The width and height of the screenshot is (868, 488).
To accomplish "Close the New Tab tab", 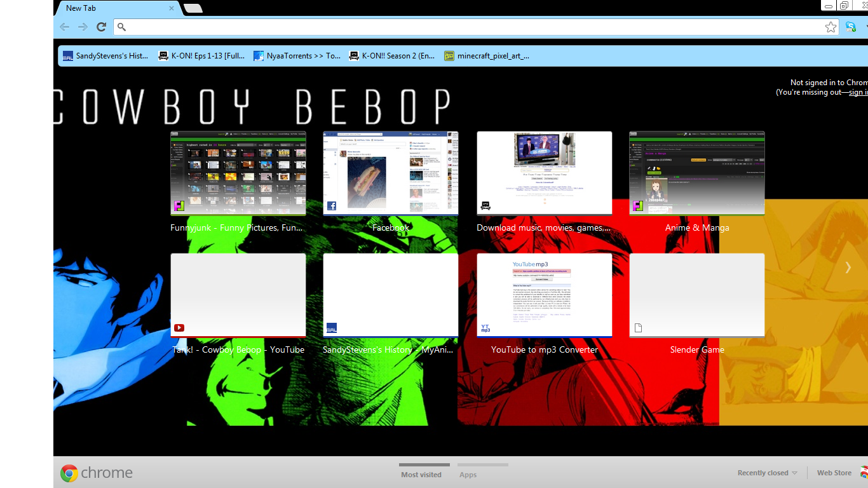I will point(172,8).
